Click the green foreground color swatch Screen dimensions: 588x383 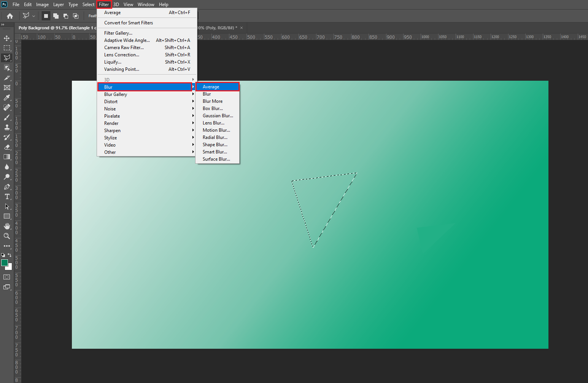point(5,263)
